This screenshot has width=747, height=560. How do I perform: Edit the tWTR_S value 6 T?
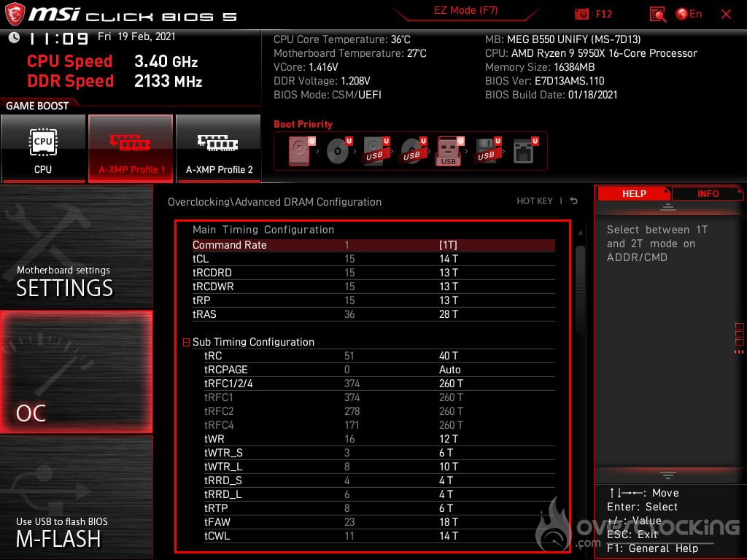[446, 452]
